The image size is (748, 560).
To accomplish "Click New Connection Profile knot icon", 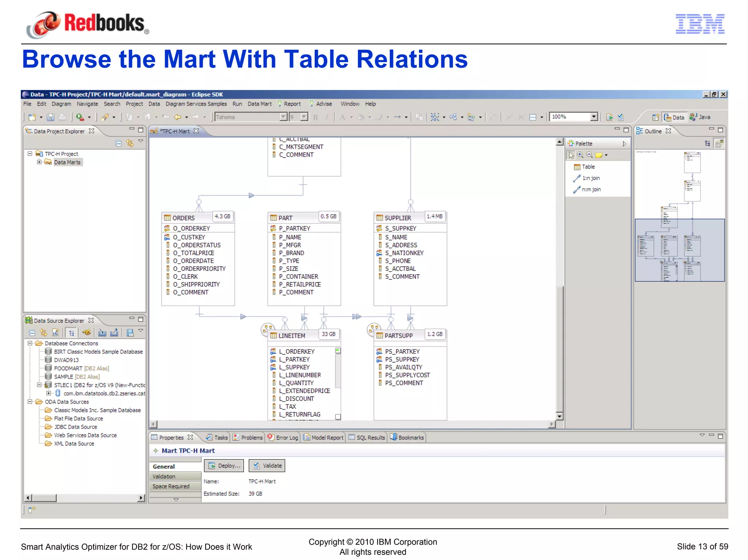I will click(x=87, y=332).
